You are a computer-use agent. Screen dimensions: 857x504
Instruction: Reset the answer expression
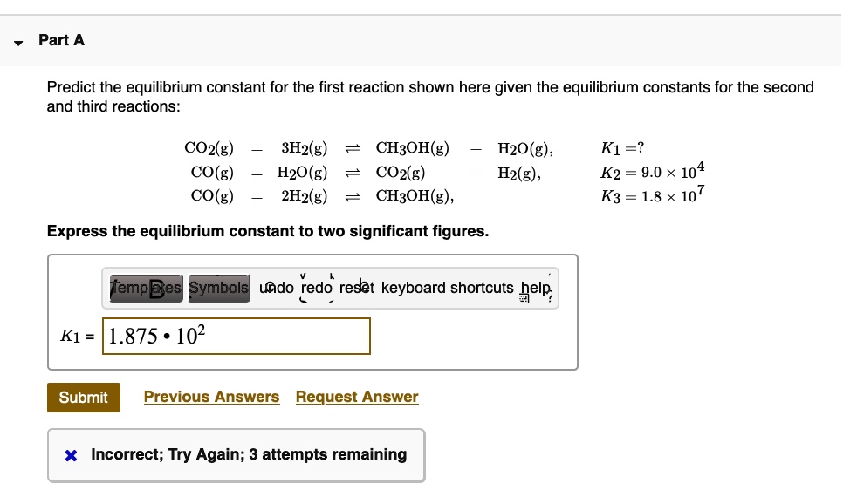(x=358, y=287)
